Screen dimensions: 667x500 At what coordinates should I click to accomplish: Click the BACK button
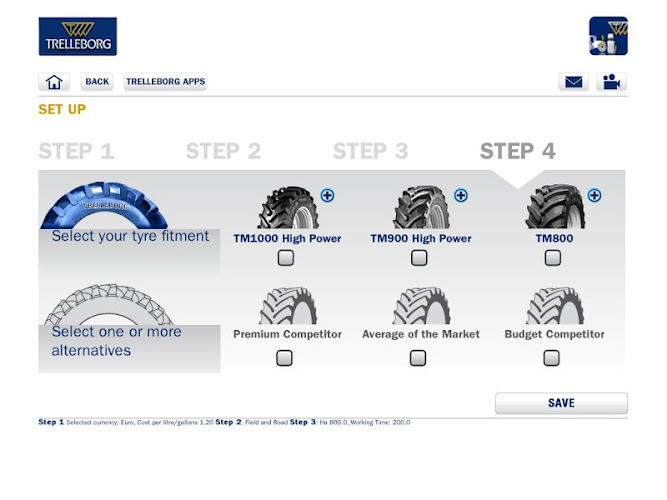pos(97,82)
